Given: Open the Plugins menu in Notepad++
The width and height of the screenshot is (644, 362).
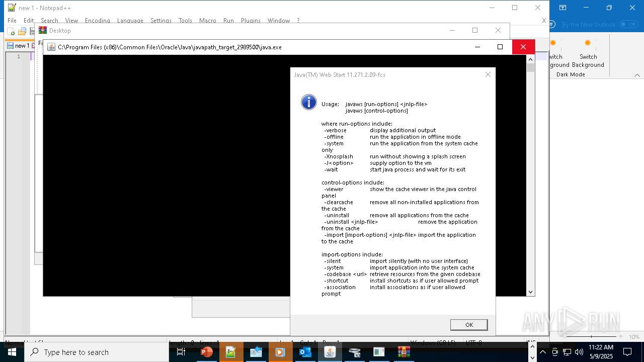Looking at the screenshot, I should point(251,21).
